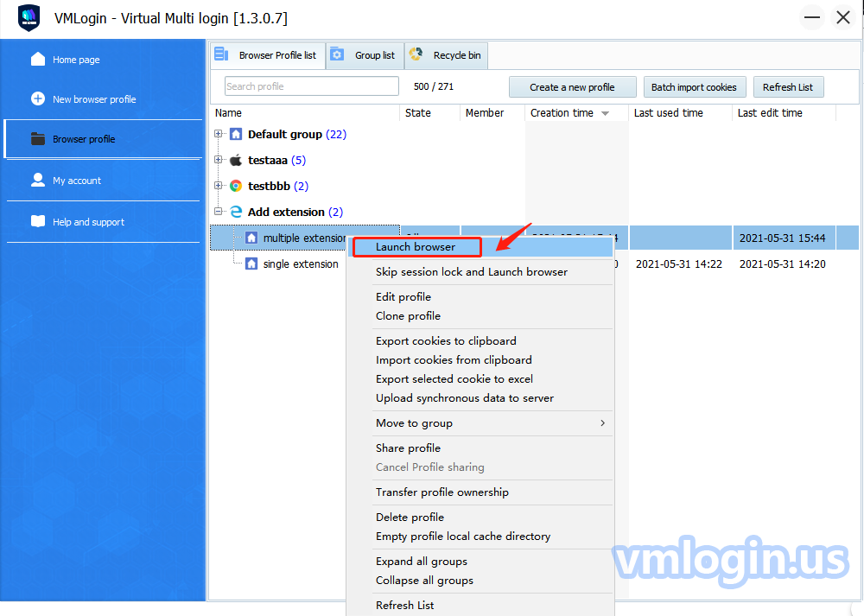Sort by Creation time column header

point(569,113)
